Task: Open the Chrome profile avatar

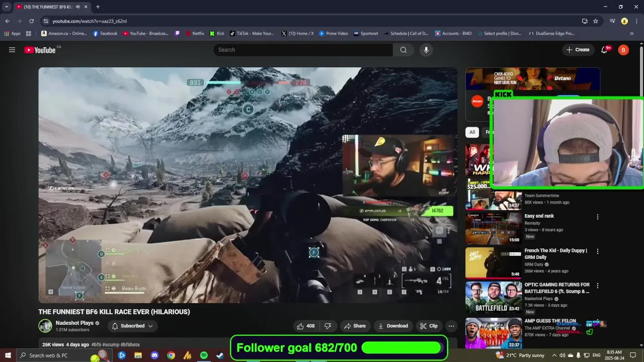Action: click(624, 21)
